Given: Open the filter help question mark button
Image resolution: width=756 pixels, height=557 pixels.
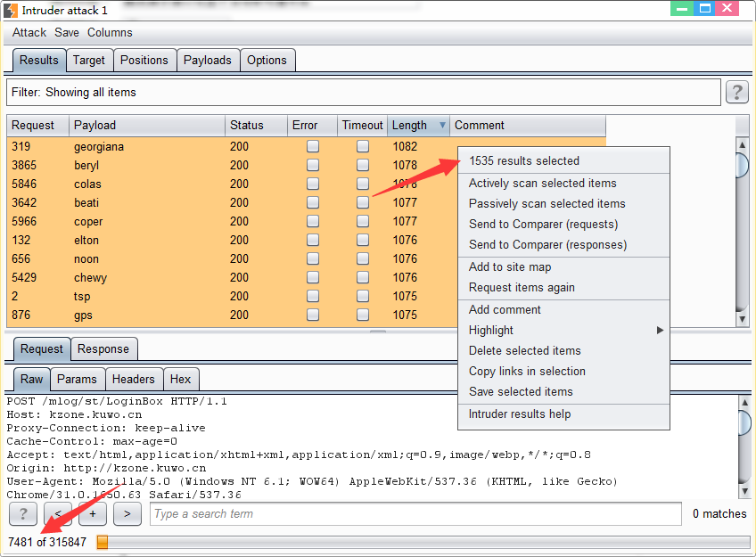Looking at the screenshot, I should point(736,92).
